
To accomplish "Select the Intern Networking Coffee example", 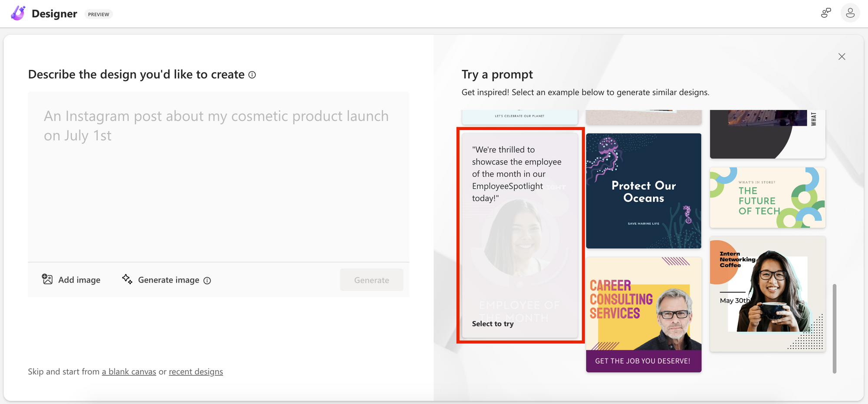I will [x=767, y=294].
